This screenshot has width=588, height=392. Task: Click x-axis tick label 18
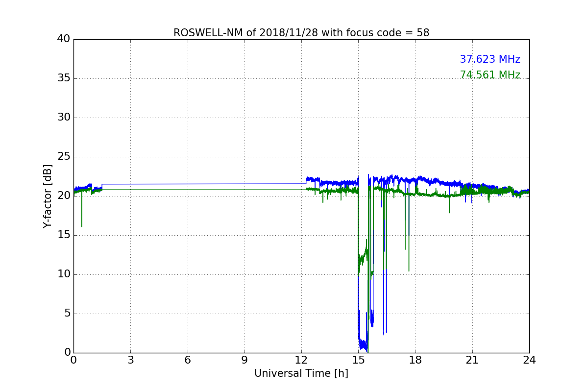tap(416, 360)
